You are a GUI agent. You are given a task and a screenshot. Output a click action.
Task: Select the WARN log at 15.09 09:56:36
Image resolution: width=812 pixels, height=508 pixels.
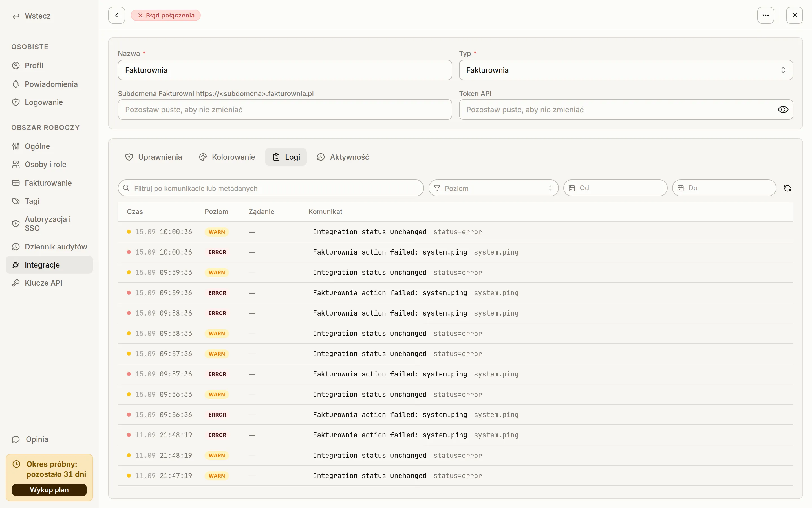click(x=455, y=395)
